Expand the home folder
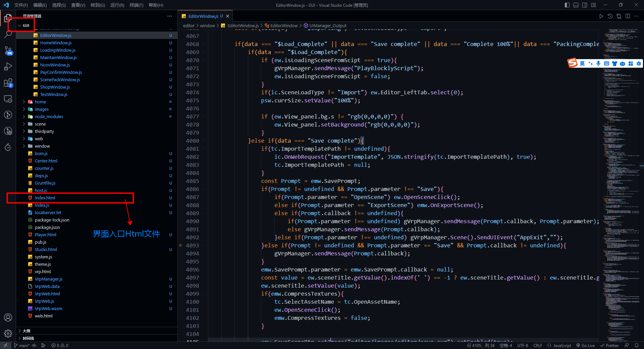 [x=24, y=102]
